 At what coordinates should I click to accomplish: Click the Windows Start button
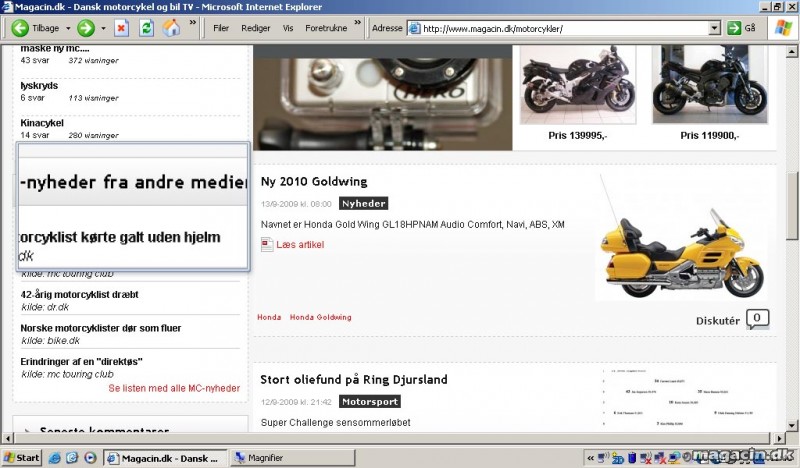21,458
